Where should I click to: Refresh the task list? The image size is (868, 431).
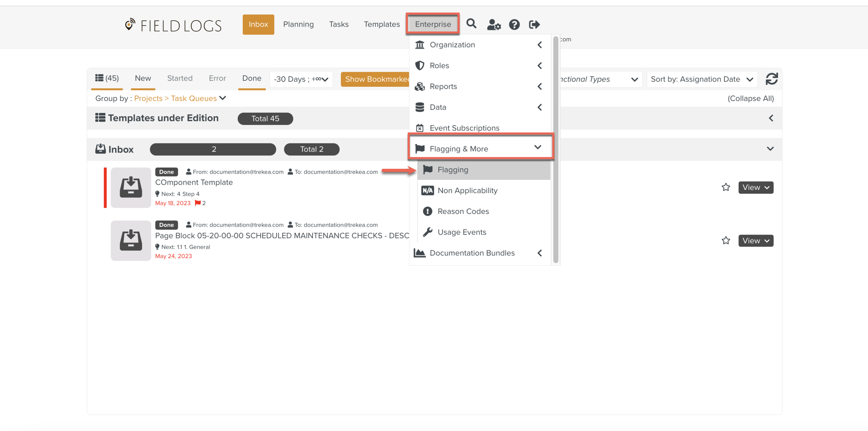tap(771, 79)
